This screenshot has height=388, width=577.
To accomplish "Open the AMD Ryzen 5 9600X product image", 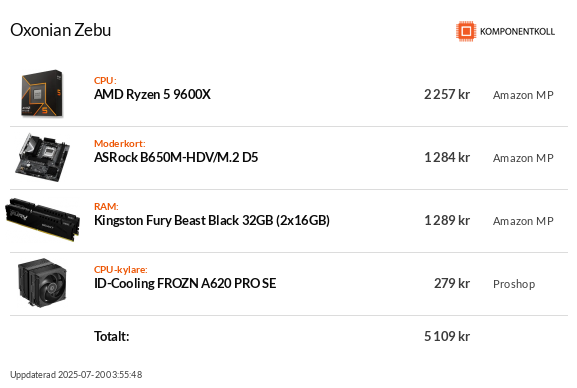I will tap(42, 94).
